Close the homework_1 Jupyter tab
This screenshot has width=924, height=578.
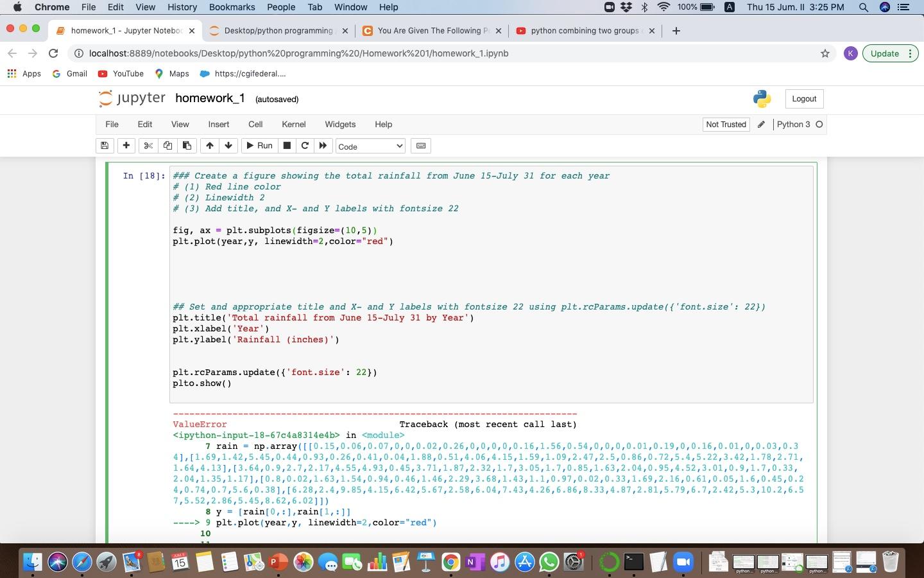coord(191,31)
